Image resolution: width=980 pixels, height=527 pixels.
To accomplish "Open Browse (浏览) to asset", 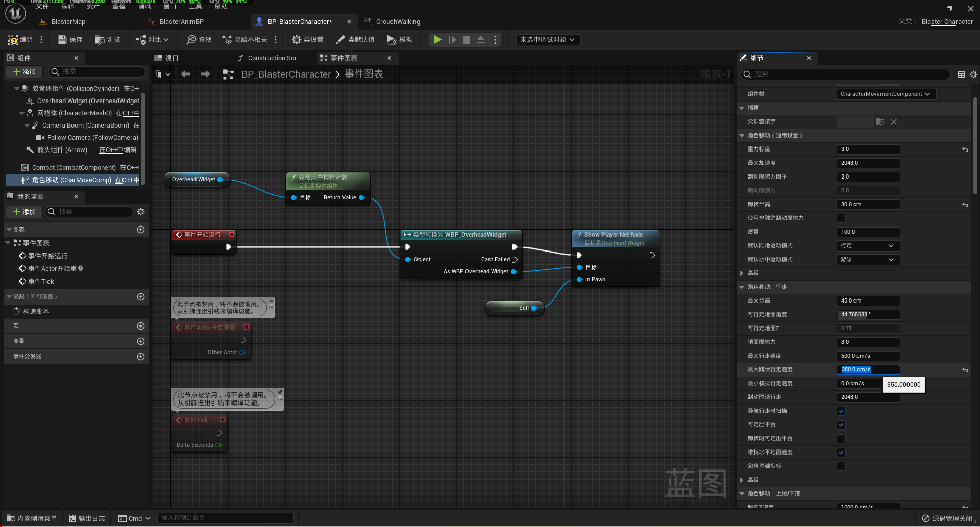I will (x=108, y=40).
